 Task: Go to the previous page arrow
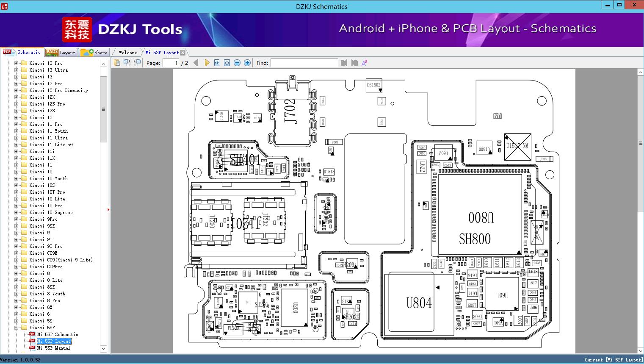pyautogui.click(x=196, y=63)
